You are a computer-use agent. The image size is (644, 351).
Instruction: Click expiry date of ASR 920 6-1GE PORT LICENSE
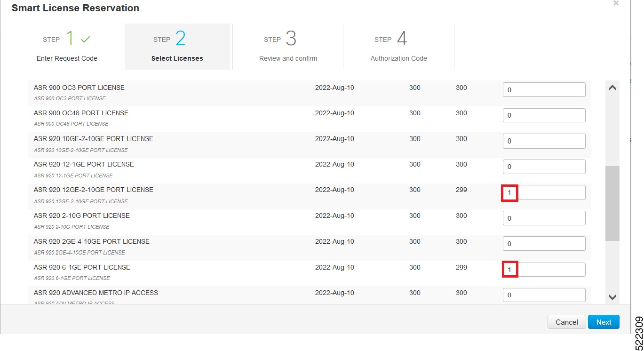point(334,267)
